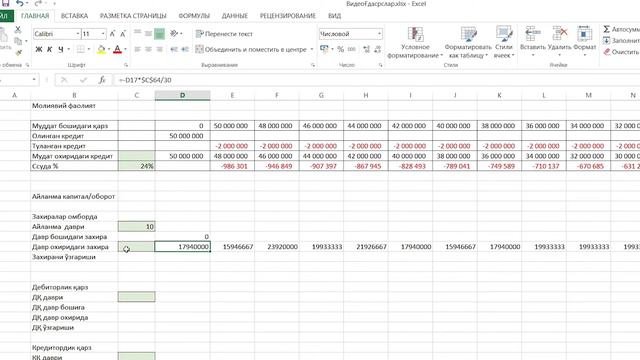Click the Очистить clear button

(621, 52)
